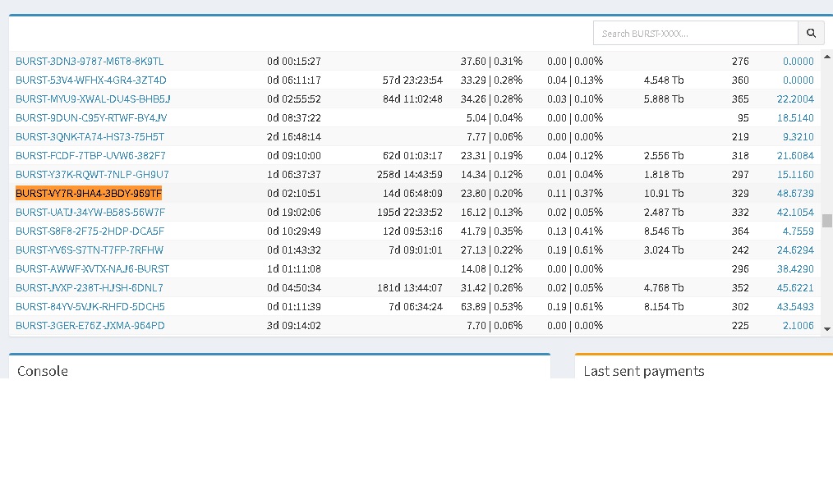Select share cell 63.89 | 0.53%
The image size is (833, 504).
point(491,306)
